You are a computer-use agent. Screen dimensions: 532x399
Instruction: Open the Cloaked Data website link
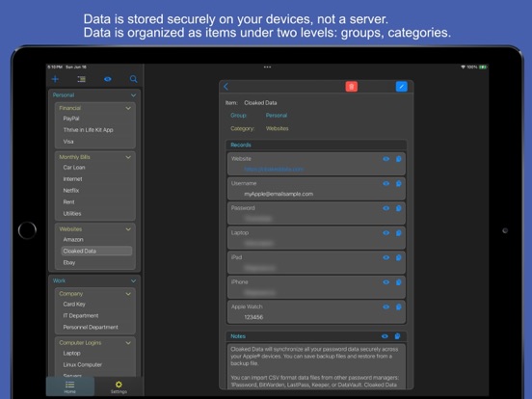(274, 169)
